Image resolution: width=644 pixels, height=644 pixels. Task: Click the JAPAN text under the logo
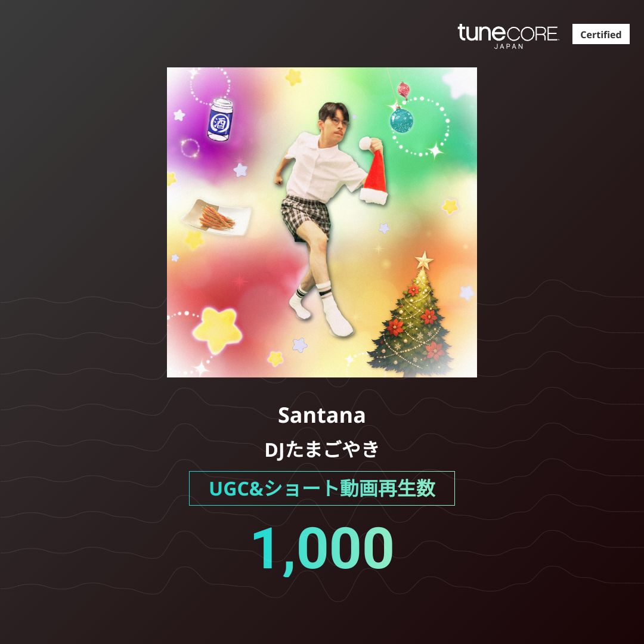(x=509, y=47)
